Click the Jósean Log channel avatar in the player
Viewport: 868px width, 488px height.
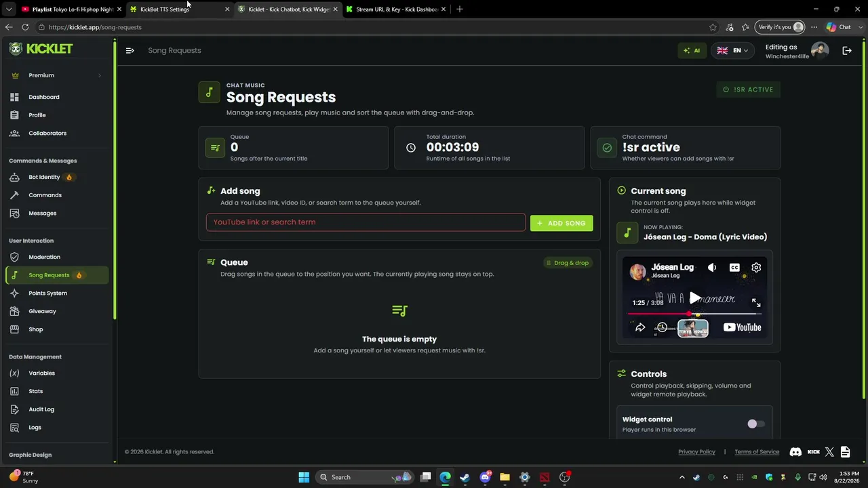[638, 271]
